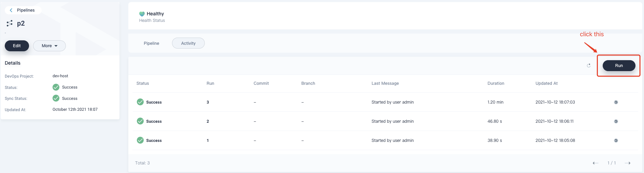Click the Success icon of run 2
This screenshot has width=644, height=173.
click(140, 121)
